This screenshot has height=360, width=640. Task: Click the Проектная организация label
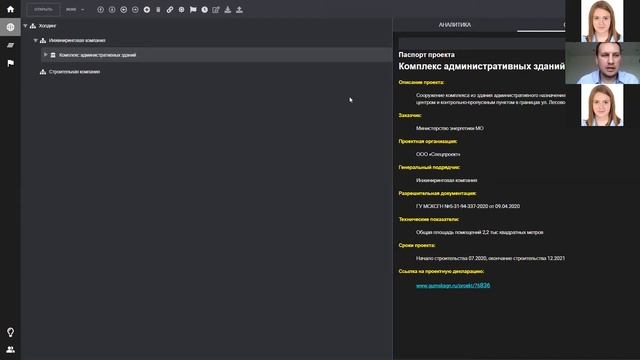[x=428, y=141]
